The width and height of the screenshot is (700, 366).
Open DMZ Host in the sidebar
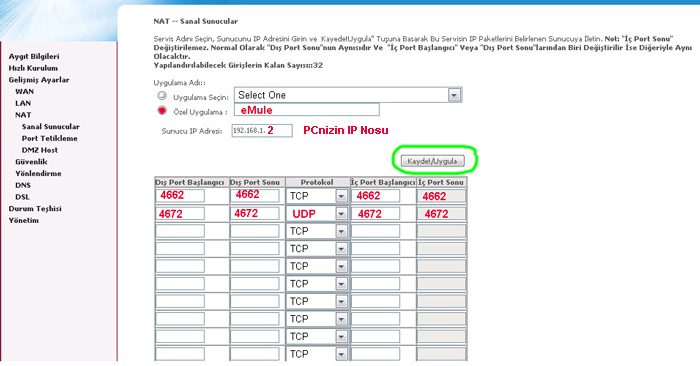click(40, 150)
